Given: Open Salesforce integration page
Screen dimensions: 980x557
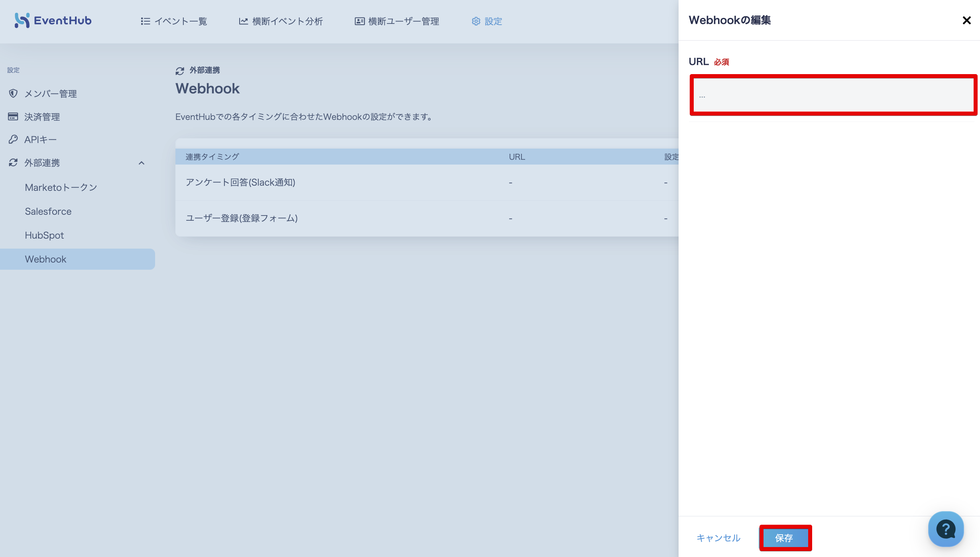Looking at the screenshot, I should pos(48,211).
